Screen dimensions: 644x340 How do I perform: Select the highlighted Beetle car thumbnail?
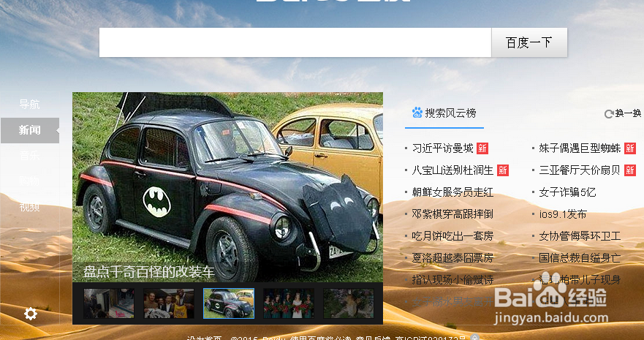pyautogui.click(x=229, y=303)
